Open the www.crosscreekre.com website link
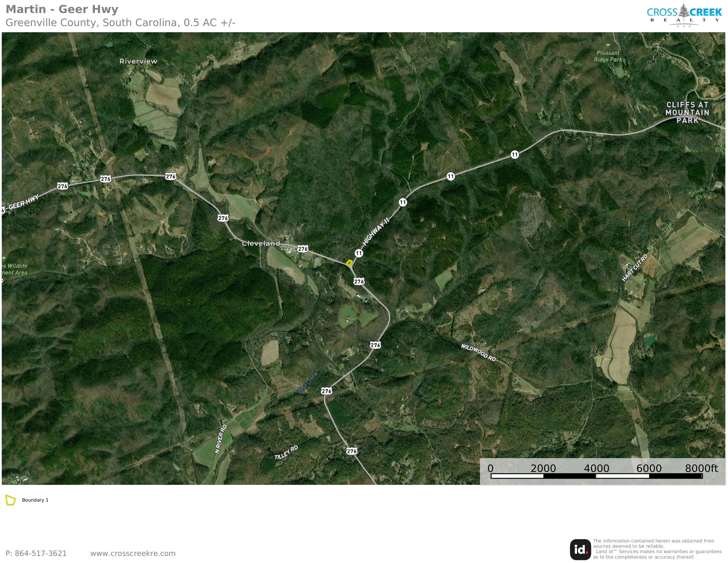728x563 pixels. [133, 553]
